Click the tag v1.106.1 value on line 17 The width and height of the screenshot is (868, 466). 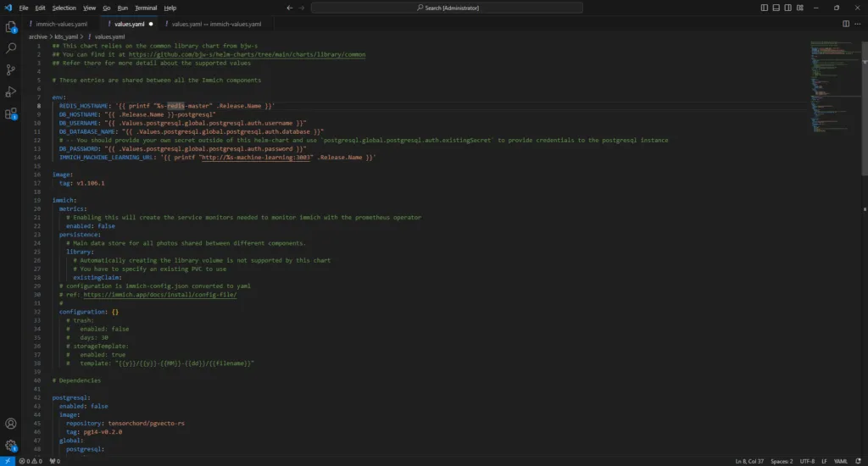pos(90,183)
